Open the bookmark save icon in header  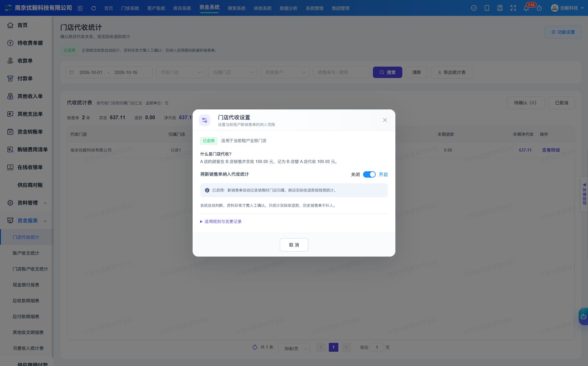point(500,8)
